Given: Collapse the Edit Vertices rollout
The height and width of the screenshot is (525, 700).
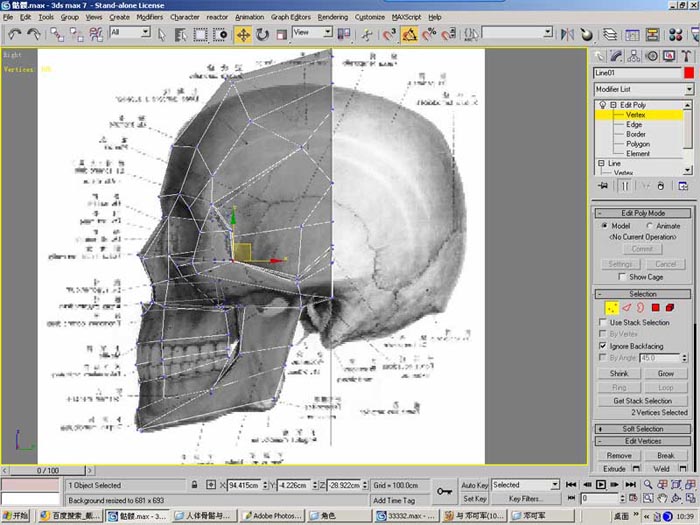Looking at the screenshot, I should click(x=643, y=441).
